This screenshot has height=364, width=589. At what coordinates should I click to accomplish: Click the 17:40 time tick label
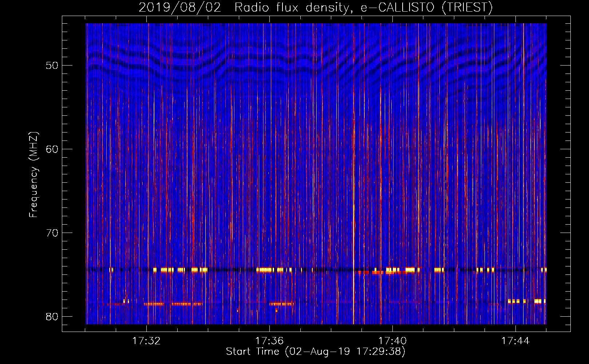pos(392,341)
